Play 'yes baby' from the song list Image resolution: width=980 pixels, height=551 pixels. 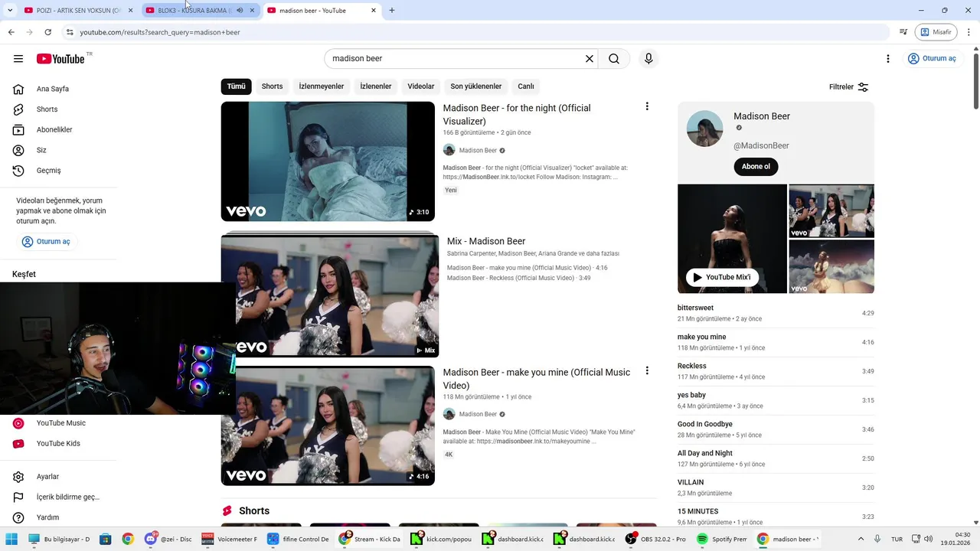point(776,400)
